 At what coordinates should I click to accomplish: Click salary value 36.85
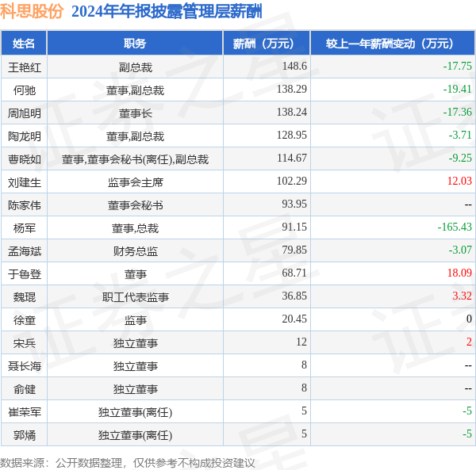tap(294, 296)
